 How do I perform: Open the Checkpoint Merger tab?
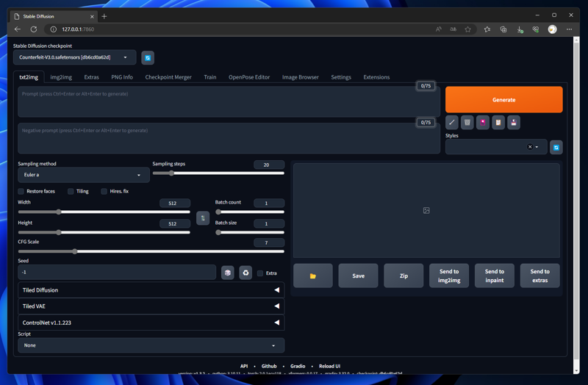point(168,77)
